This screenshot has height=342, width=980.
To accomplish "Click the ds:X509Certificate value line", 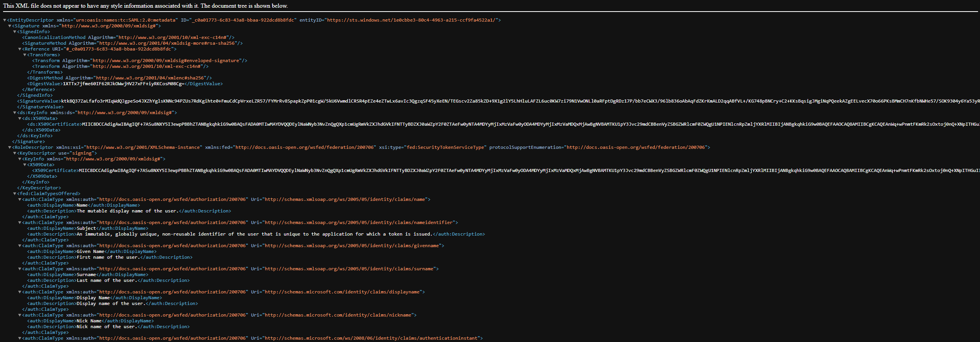I will coord(531,124).
